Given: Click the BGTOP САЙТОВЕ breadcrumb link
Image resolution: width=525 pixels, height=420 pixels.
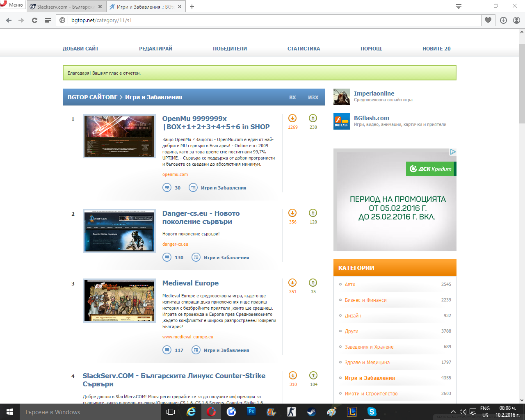Looking at the screenshot, I should pos(93,97).
